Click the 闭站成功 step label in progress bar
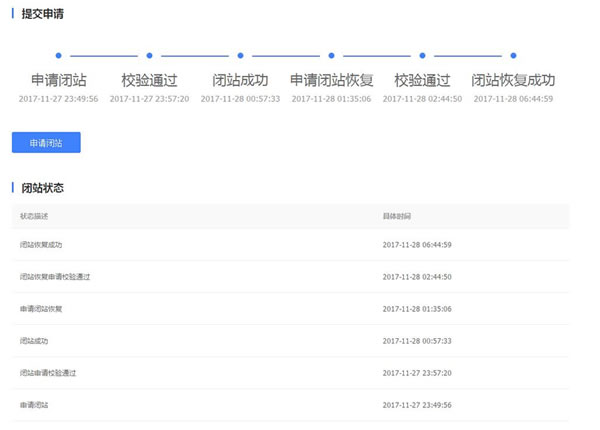Viewport: 600px width, 430px height. pyautogui.click(x=240, y=80)
